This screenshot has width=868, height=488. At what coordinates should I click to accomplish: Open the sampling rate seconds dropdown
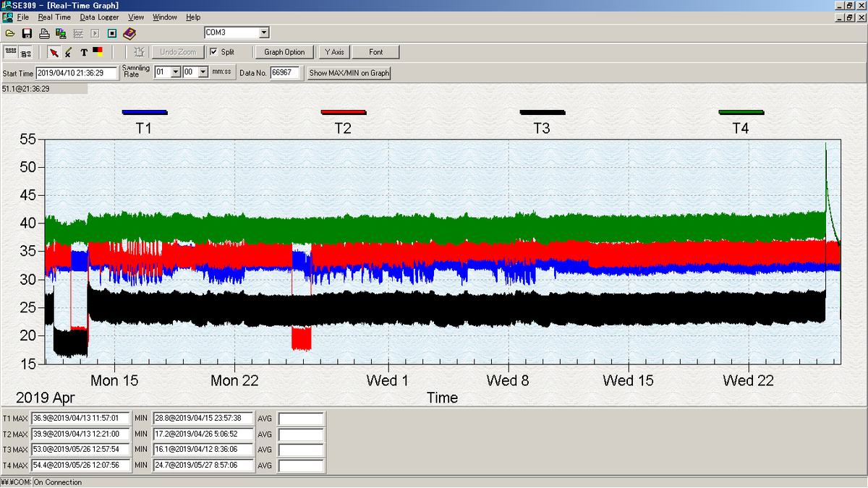(203, 72)
